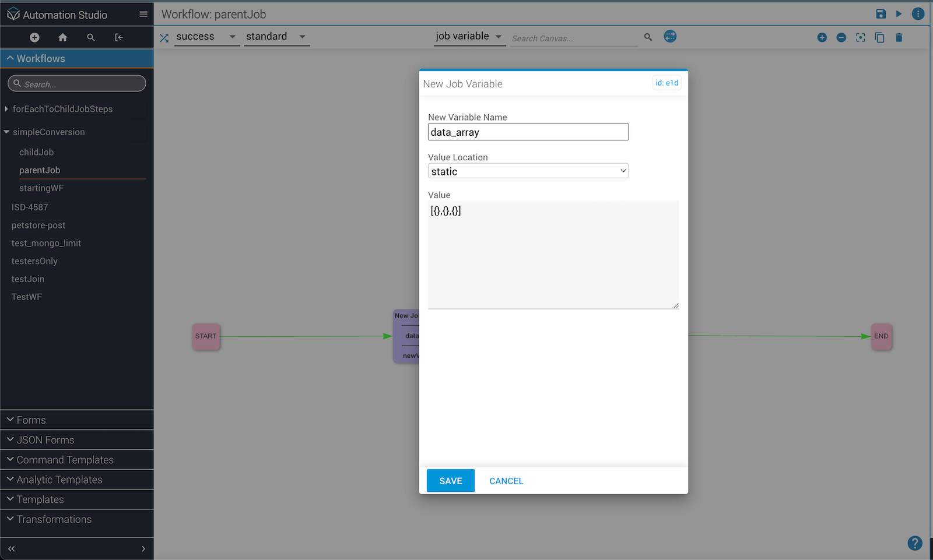Open the Value Location static dropdown
Screen dimensions: 933x560
pos(528,171)
